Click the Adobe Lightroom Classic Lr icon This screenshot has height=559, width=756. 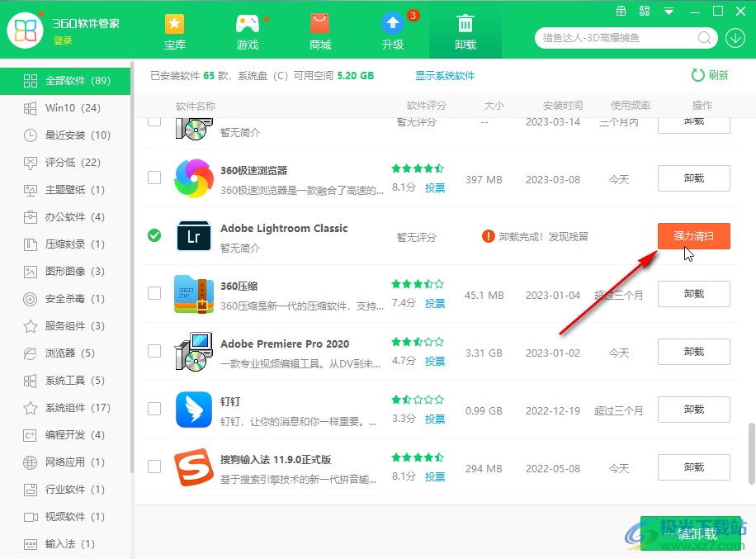point(194,236)
